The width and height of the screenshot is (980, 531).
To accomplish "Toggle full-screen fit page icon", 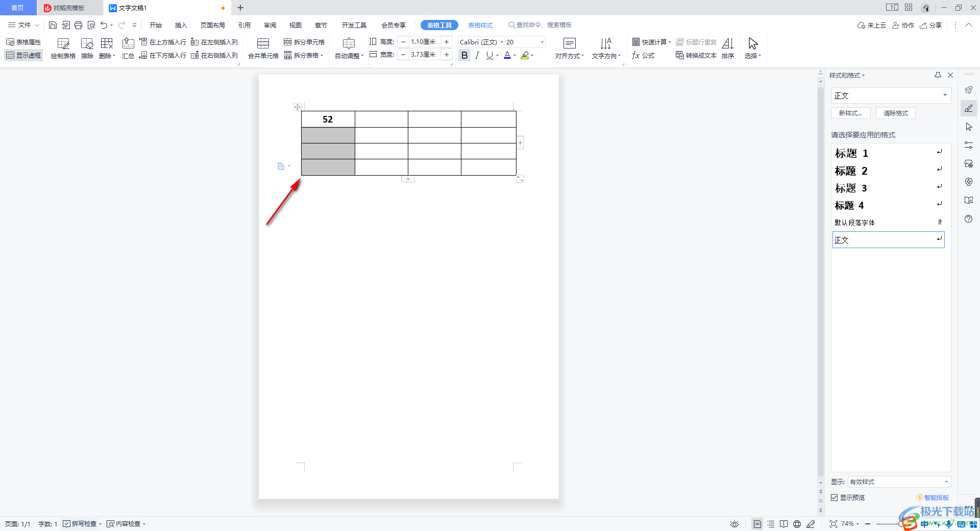I will click(x=834, y=524).
